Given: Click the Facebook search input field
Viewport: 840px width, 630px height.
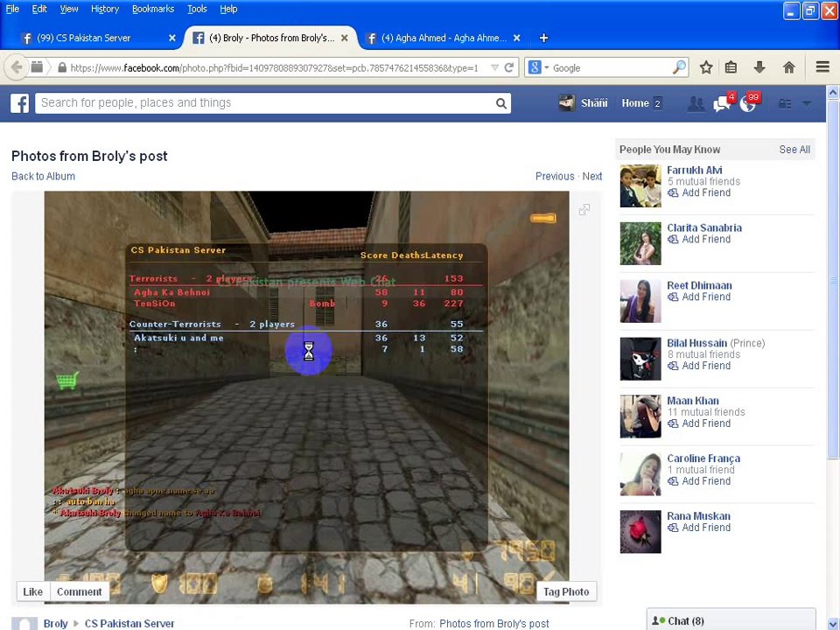Looking at the screenshot, I should tap(265, 103).
